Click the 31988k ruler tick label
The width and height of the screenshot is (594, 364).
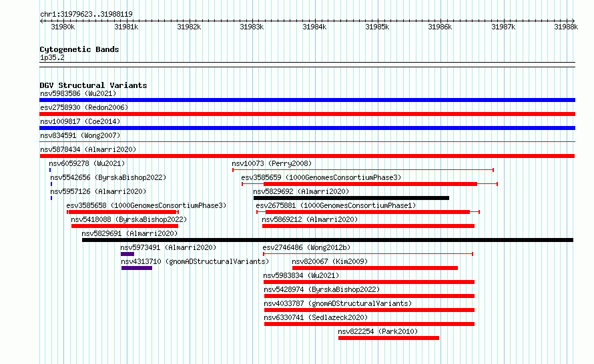566,27
